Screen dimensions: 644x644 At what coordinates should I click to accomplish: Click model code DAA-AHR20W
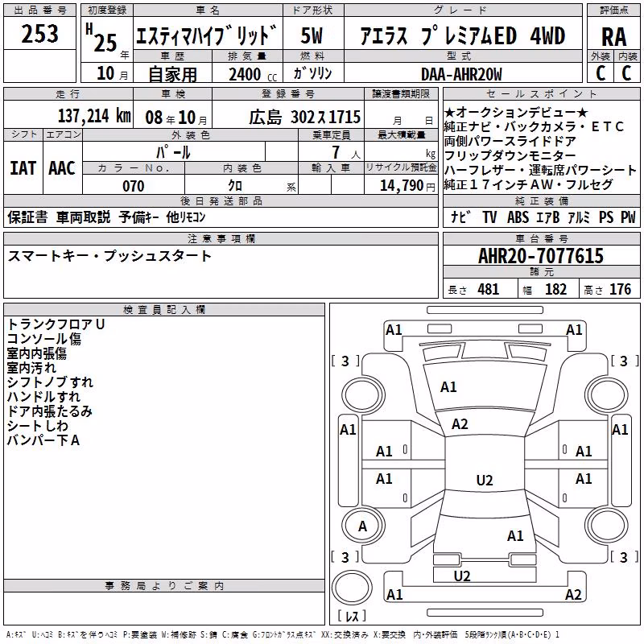[461, 74]
